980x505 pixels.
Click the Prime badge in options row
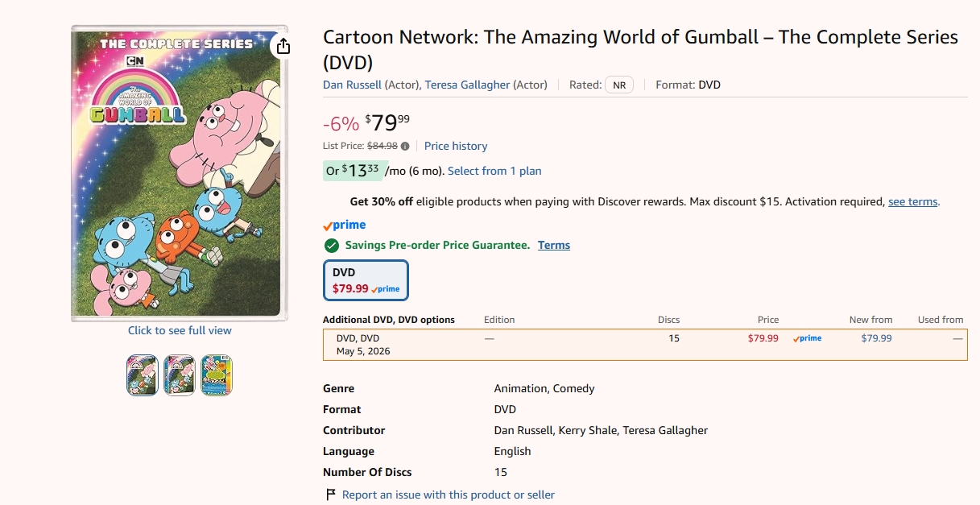(807, 338)
